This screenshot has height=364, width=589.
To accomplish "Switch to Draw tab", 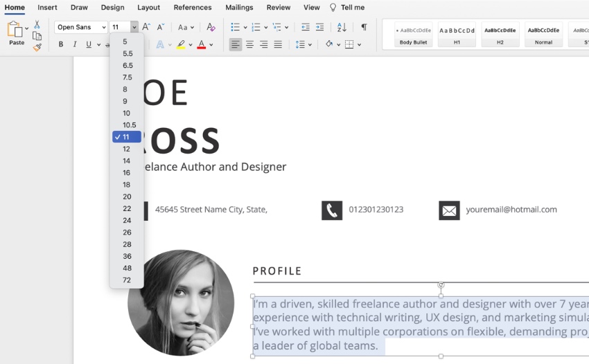I will point(79,8).
